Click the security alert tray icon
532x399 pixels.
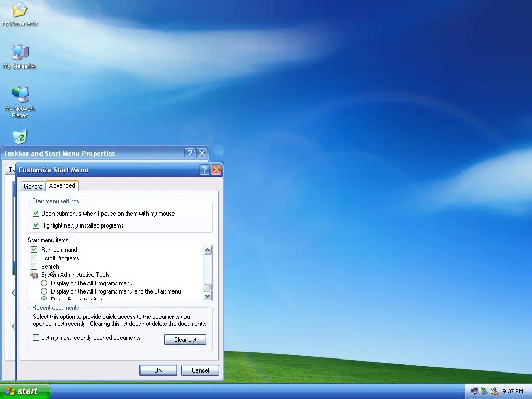pos(494,391)
